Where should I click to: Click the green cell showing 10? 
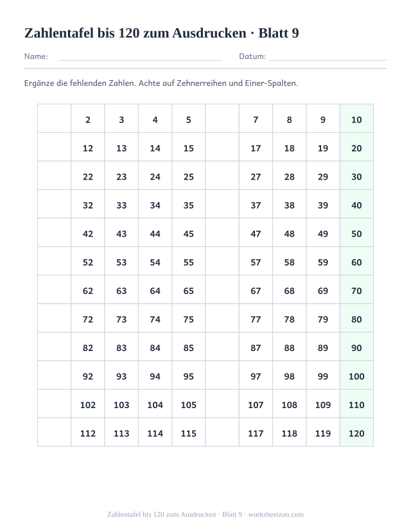[x=356, y=119]
